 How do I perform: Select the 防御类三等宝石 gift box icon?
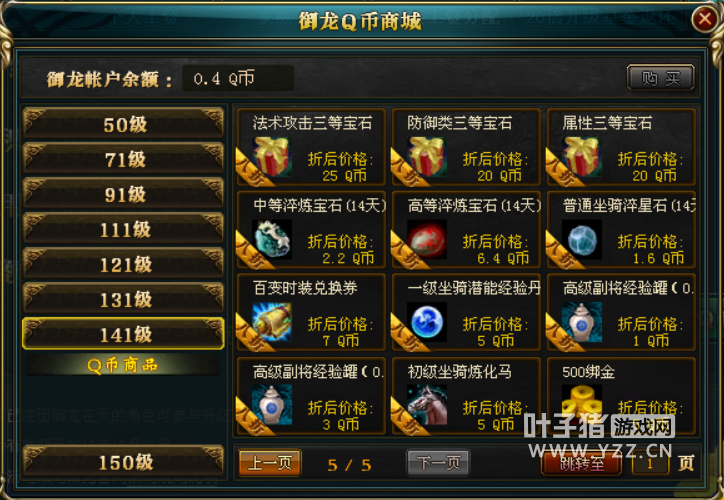(427, 156)
